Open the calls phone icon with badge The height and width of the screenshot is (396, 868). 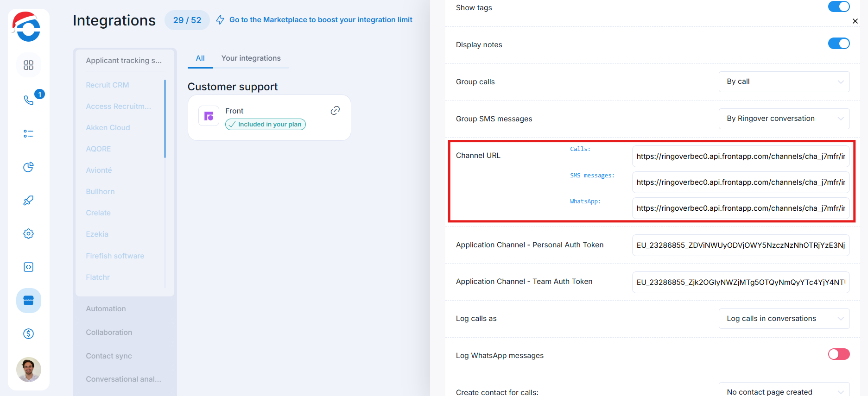(29, 100)
